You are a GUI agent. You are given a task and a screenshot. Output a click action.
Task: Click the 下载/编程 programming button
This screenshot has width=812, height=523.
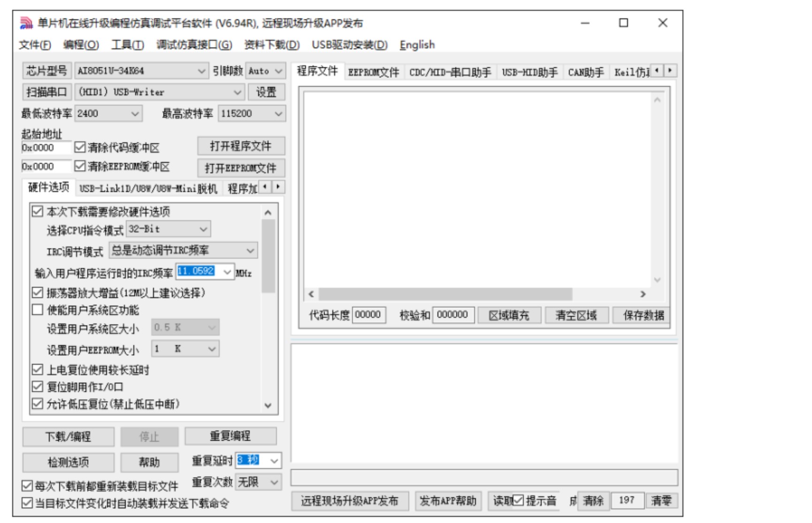tap(68, 436)
